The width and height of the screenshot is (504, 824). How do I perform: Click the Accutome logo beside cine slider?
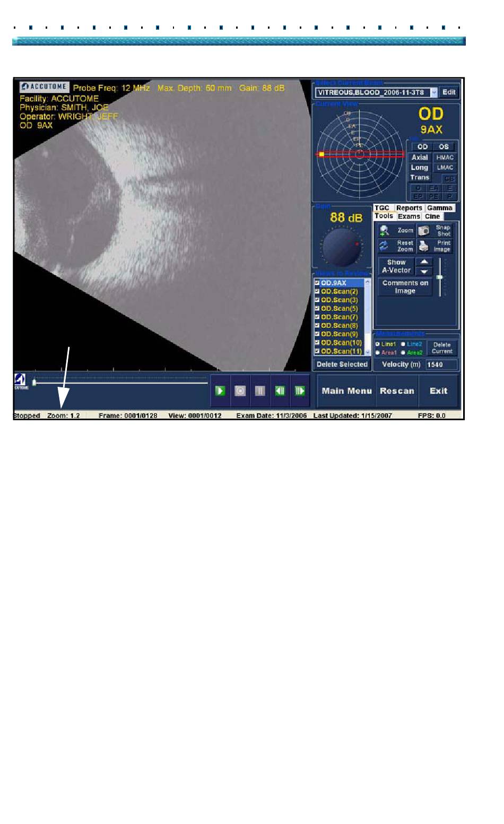(x=21, y=381)
